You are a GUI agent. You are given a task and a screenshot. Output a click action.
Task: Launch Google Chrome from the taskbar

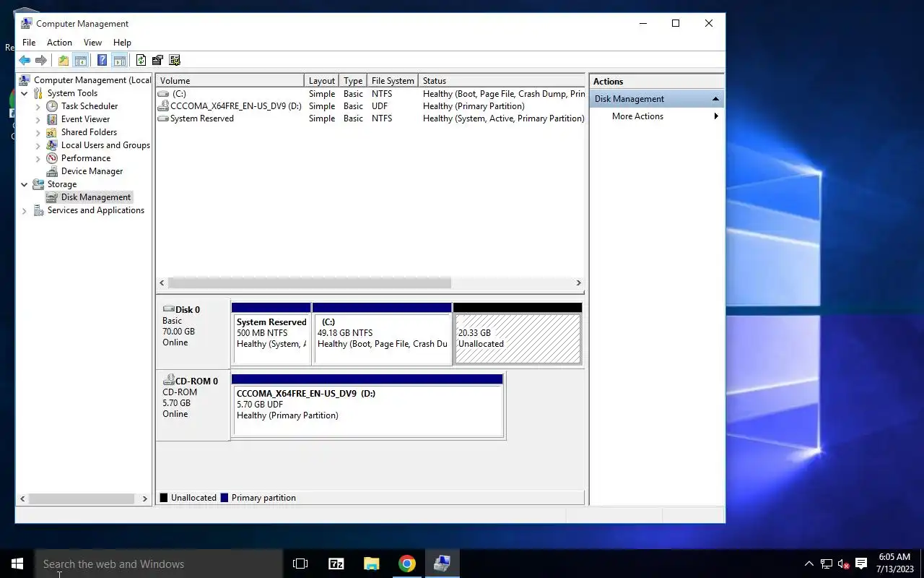click(x=407, y=564)
